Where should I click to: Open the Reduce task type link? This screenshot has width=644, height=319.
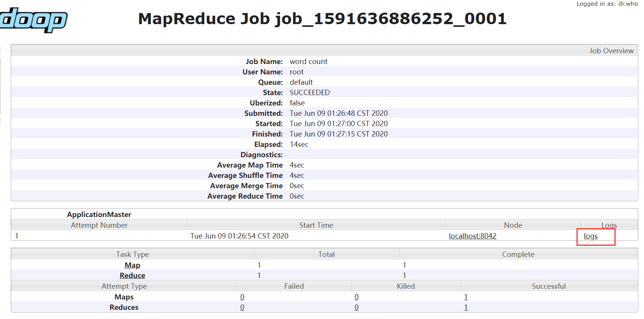tap(132, 276)
